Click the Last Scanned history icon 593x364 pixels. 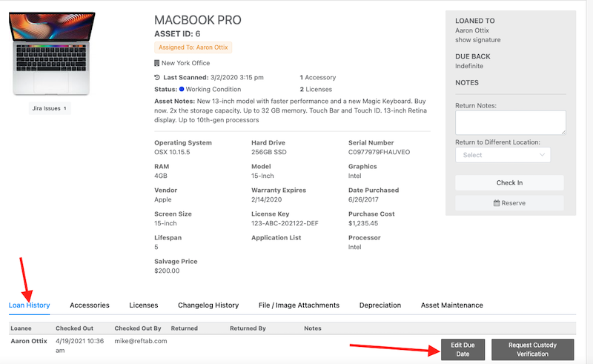click(157, 77)
